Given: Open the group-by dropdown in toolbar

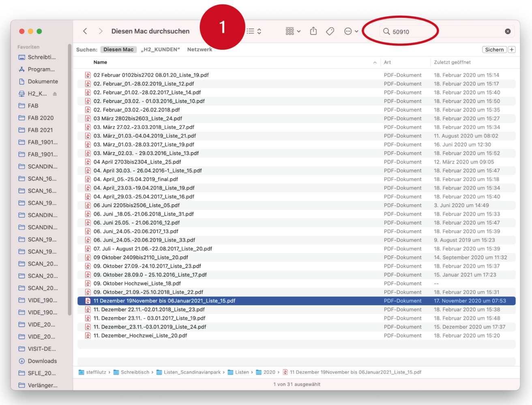Looking at the screenshot, I should pos(293,31).
